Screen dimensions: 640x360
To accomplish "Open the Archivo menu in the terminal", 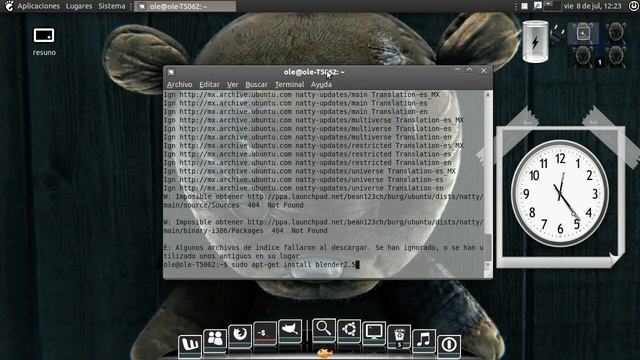I will coord(179,84).
